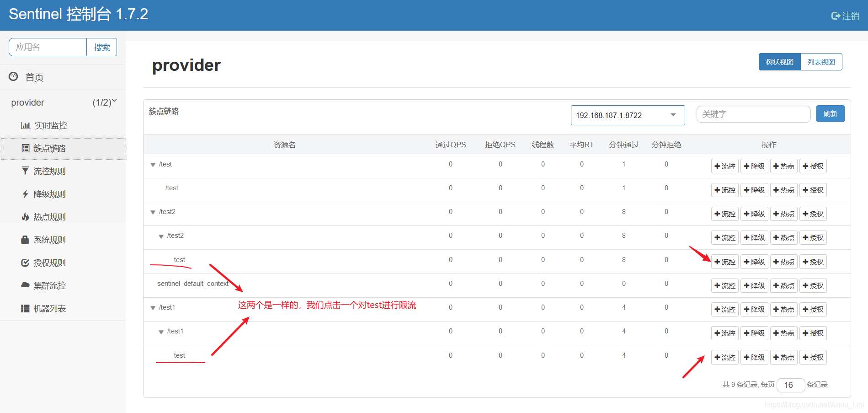Click the lock icon for 系统规则

[26, 240]
